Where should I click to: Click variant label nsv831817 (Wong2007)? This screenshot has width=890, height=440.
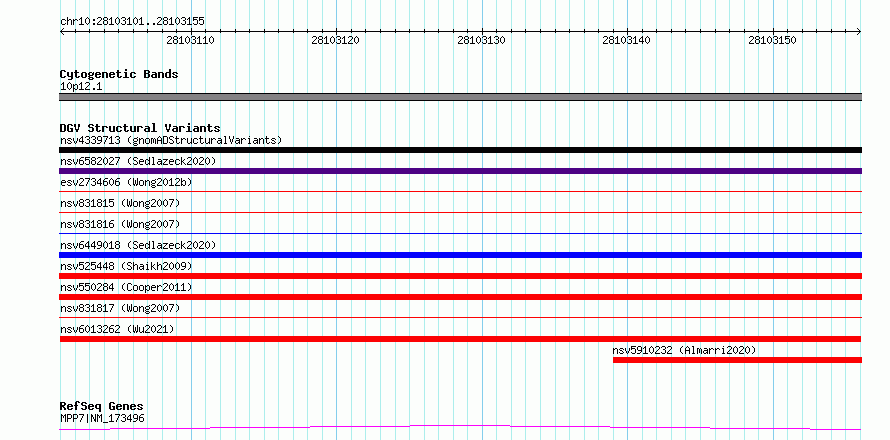[120, 308]
